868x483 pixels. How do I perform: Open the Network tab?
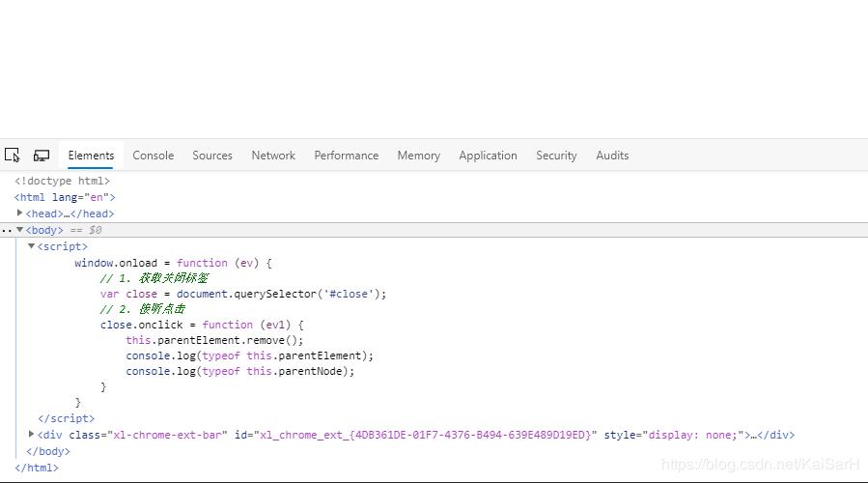tap(273, 156)
